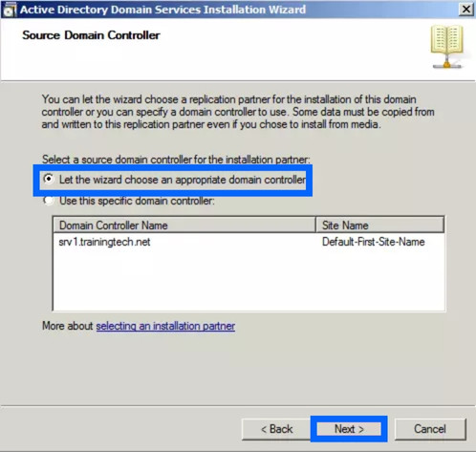Click the Default-First-Site-Name cell
476x452 pixels.
373,242
